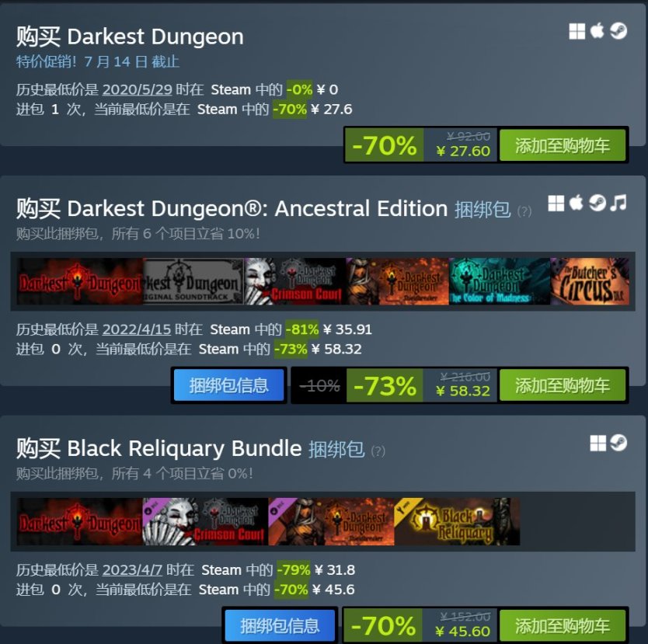Add Black Reliquary Bundle to cart
The image size is (648, 644).
point(562,625)
